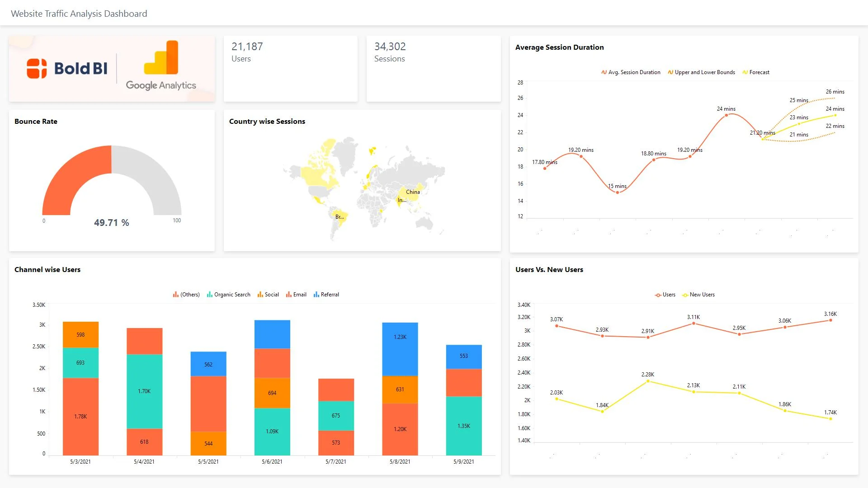Click the 1.78K segment in 5/3/2021 bar
Screen dimensions: 868x488
[x=80, y=417]
